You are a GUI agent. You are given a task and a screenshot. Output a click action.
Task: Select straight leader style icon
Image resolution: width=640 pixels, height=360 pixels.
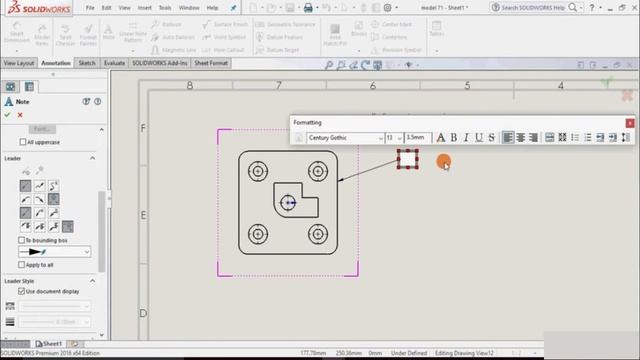[25, 186]
